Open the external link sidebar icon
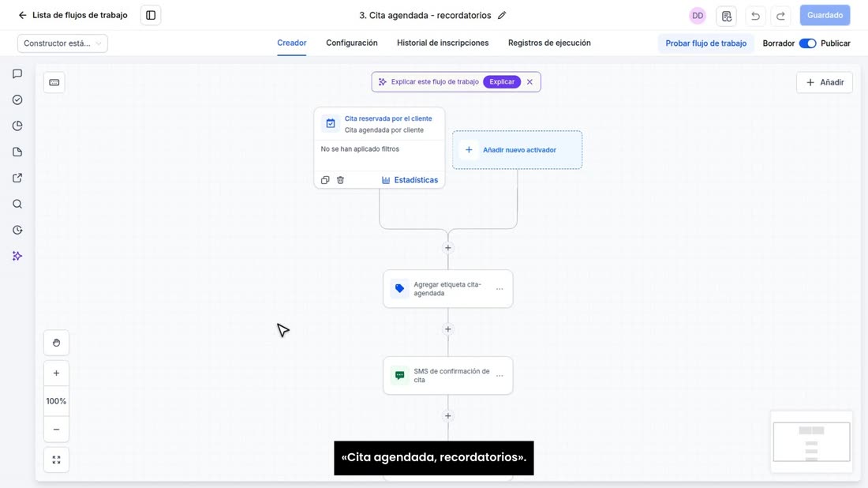The image size is (868, 488). pos(17,178)
